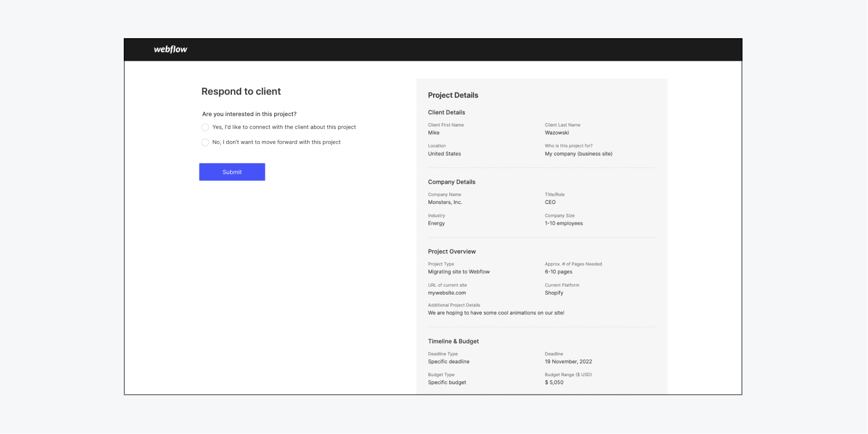Click budget type 'Specific budget'

pos(447,383)
